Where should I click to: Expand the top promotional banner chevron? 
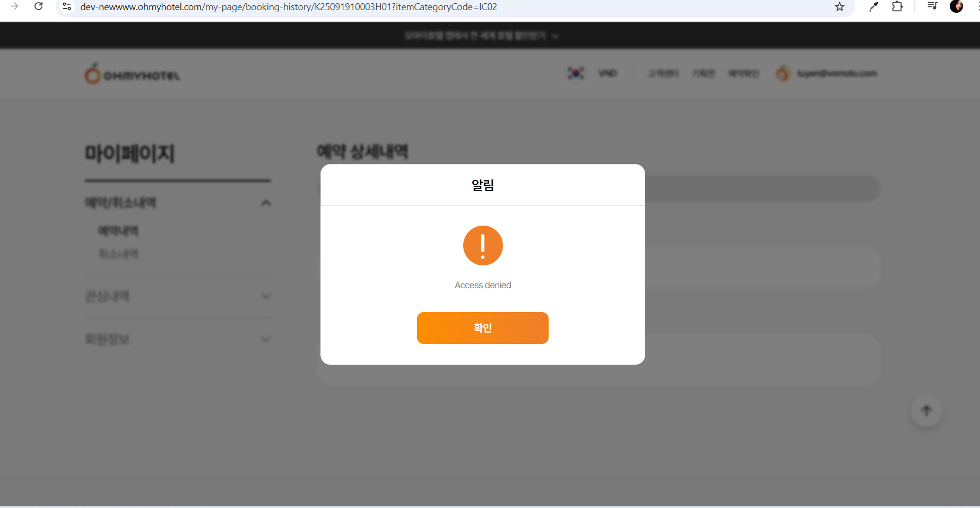[x=556, y=36]
